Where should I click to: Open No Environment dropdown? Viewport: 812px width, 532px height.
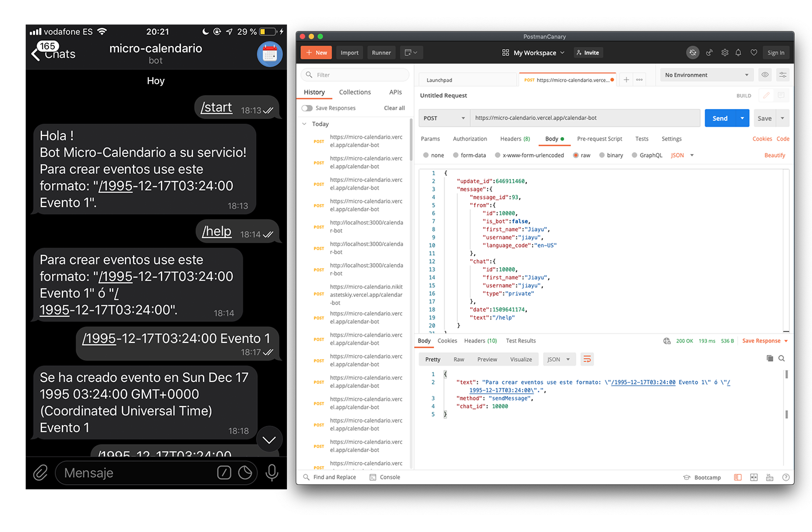click(706, 75)
